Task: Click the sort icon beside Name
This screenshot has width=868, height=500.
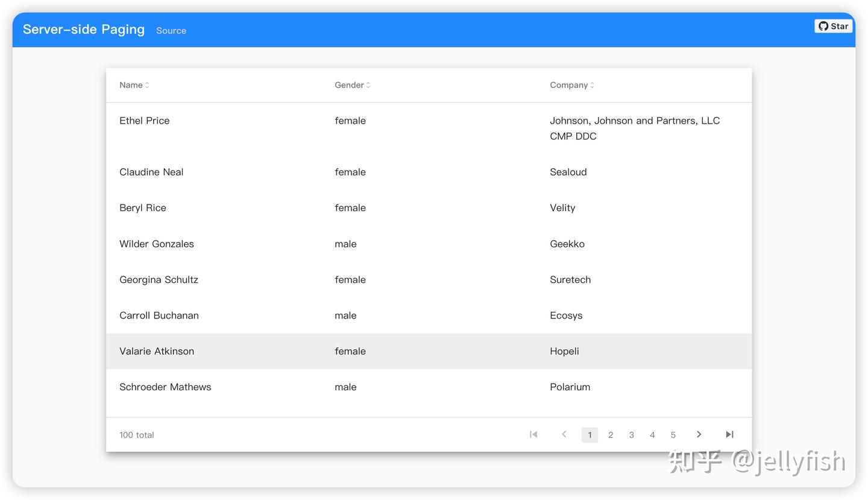Action: [147, 85]
